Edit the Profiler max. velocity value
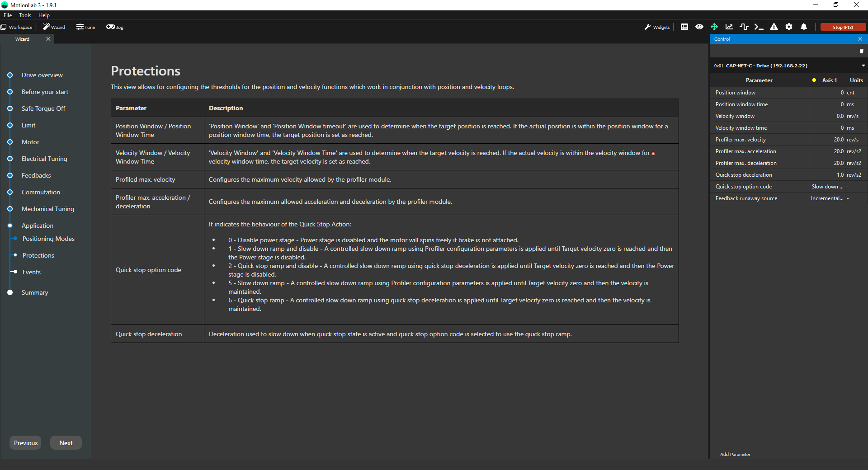Screen dimensions: 868x470 (x=827, y=140)
